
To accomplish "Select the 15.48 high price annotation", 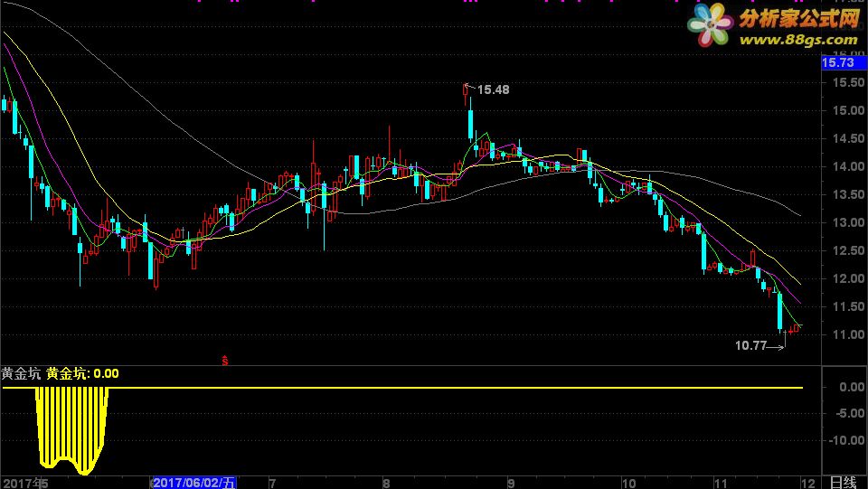I will tap(493, 89).
